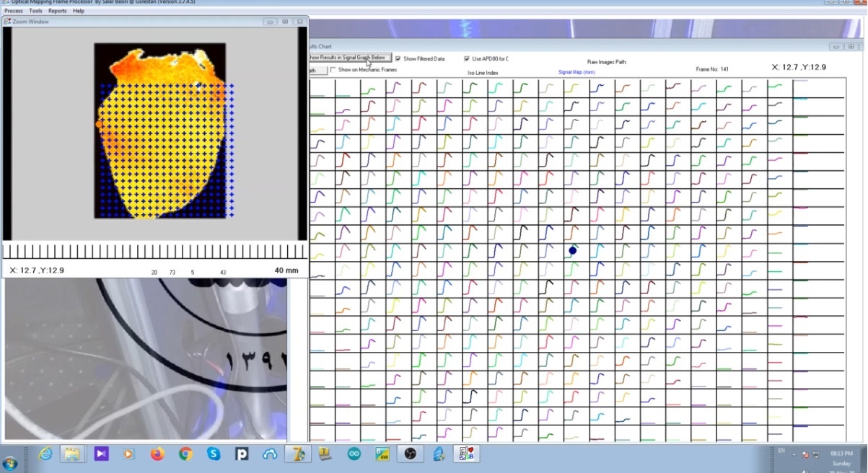Minimize the Zoom Window
Viewport: 868px width, 473px height.
tap(270, 22)
